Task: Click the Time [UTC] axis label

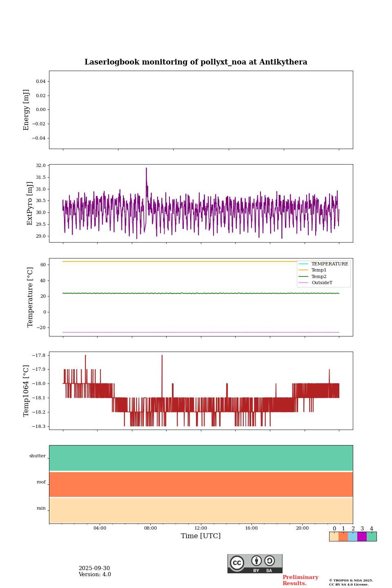Action: (x=201, y=536)
